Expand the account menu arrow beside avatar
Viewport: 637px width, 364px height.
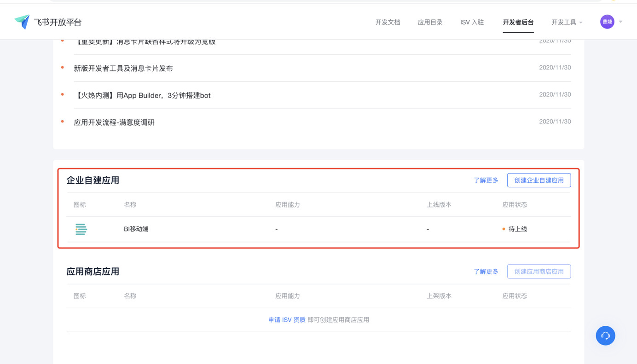(x=620, y=22)
